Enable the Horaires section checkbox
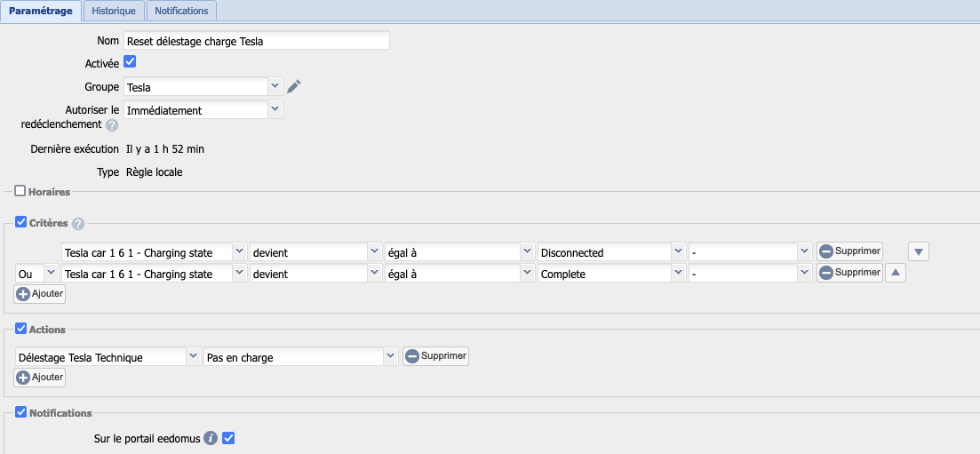Image resolution: width=980 pixels, height=454 pixels. click(20, 190)
